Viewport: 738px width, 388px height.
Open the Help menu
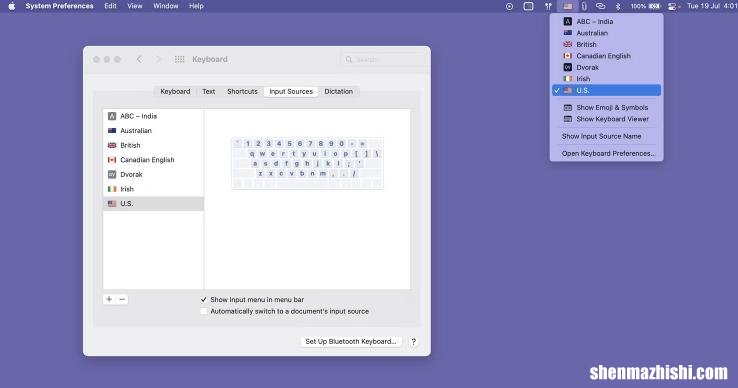(x=196, y=6)
